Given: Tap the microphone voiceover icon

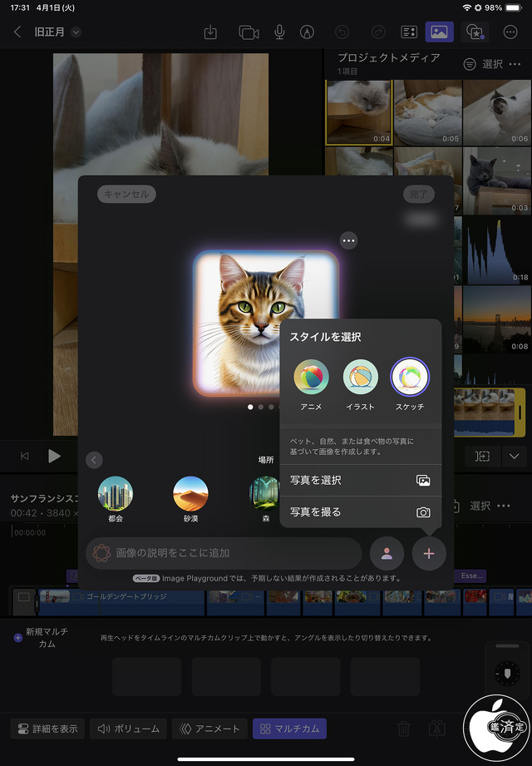Looking at the screenshot, I should tap(279, 32).
